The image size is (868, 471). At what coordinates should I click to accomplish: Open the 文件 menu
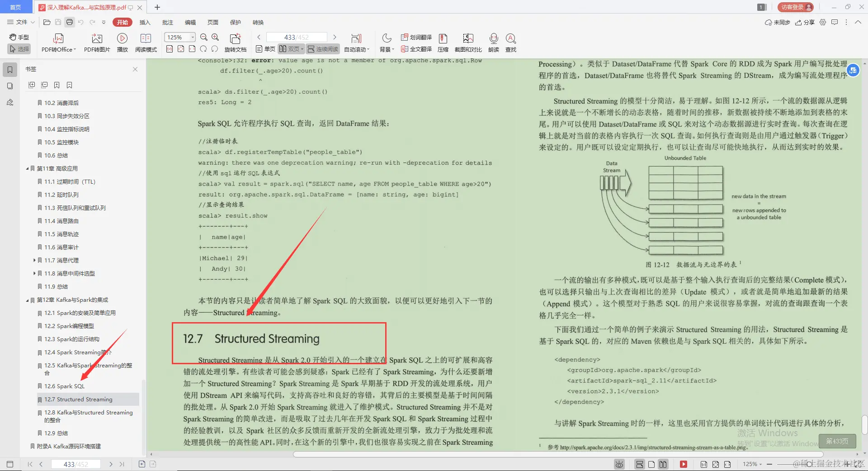(20, 22)
